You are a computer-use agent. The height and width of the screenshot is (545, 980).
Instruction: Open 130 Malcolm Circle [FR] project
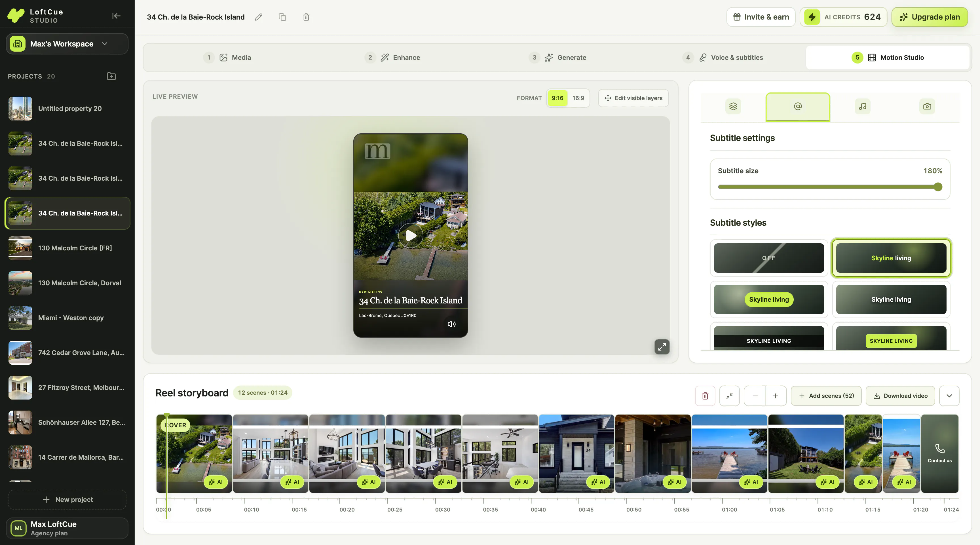click(67, 248)
